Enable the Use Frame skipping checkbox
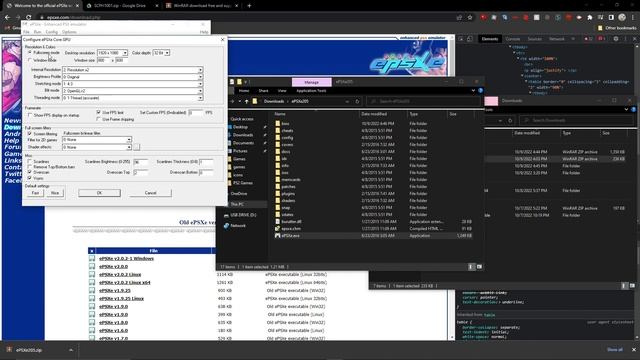This screenshot has width=640, height=360. (x=98, y=119)
